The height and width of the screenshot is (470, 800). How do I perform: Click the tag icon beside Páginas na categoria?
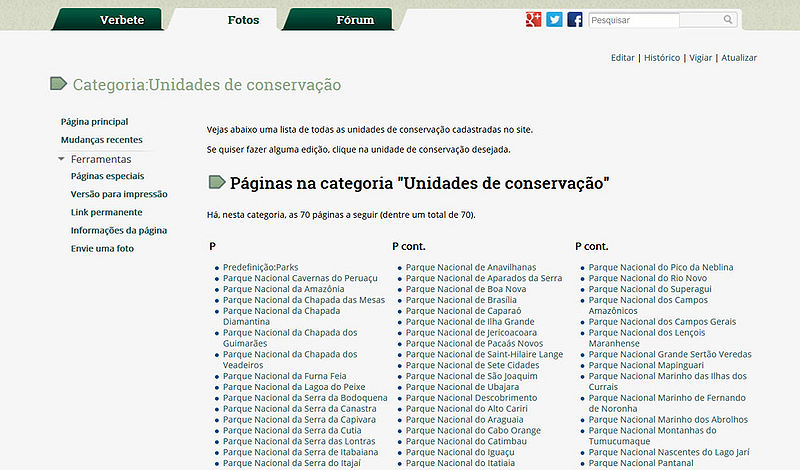click(217, 182)
